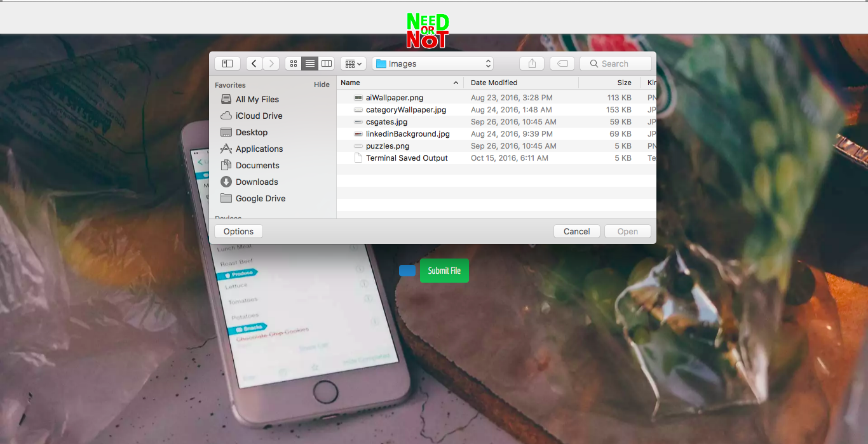Viewport: 868px width, 444px height.
Task: Sort by Name column header
Action: pyautogui.click(x=400, y=83)
